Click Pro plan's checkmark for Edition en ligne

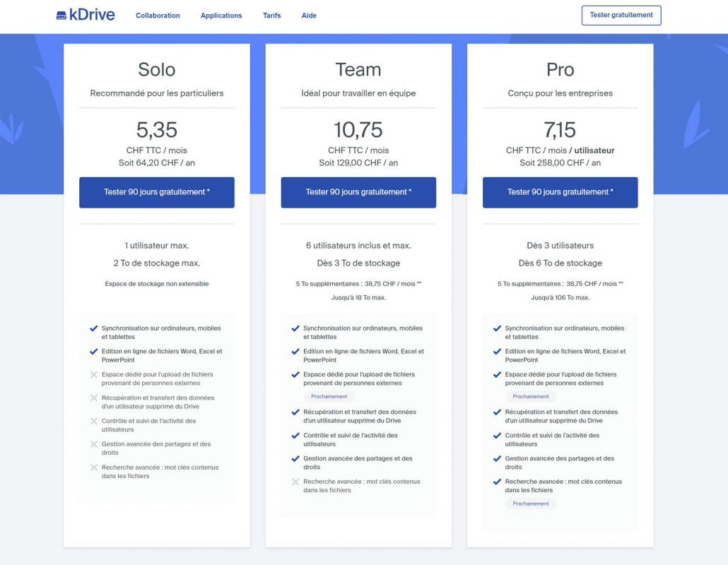pos(498,352)
